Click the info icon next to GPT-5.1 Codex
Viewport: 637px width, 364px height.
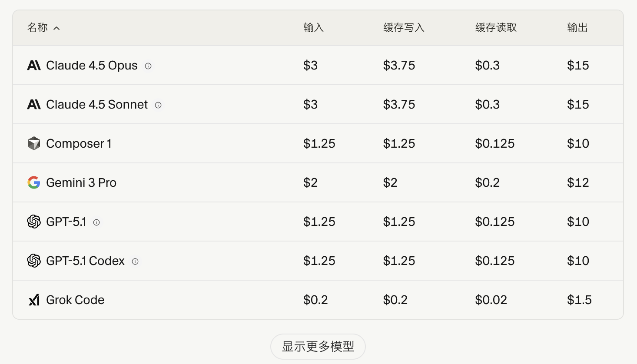pyautogui.click(x=135, y=261)
